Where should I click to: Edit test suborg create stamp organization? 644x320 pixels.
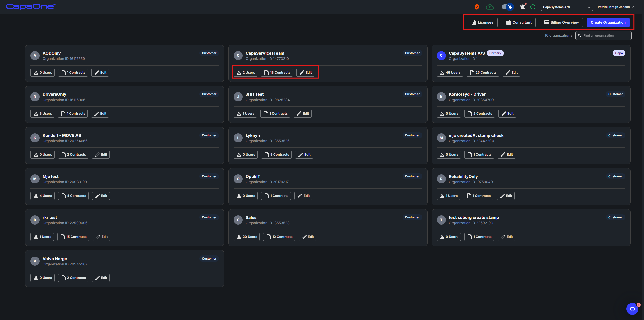click(x=506, y=237)
